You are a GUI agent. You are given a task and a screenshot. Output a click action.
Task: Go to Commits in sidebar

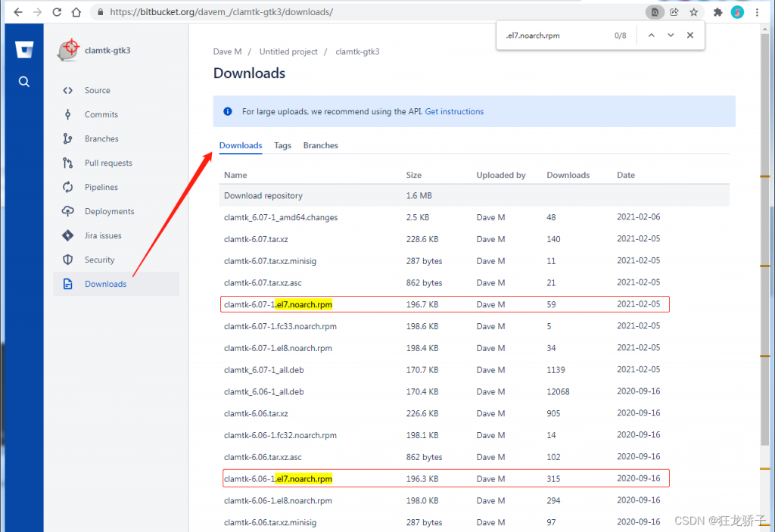pos(101,115)
